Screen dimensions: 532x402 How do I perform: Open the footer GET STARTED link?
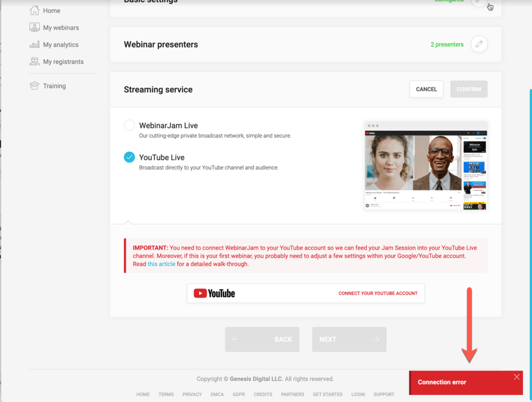coord(327,394)
